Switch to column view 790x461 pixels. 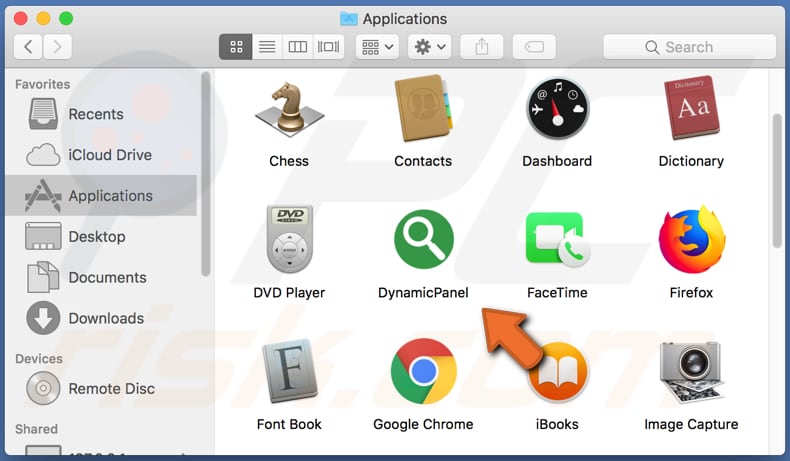coord(298,47)
